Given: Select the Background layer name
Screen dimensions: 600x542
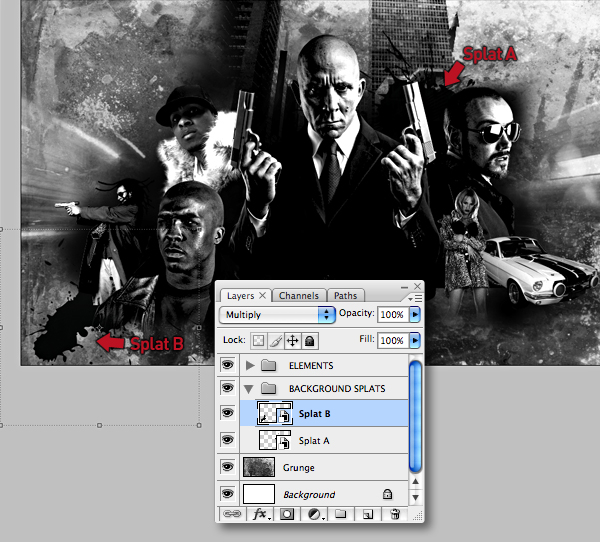Looking at the screenshot, I should pos(309,495).
